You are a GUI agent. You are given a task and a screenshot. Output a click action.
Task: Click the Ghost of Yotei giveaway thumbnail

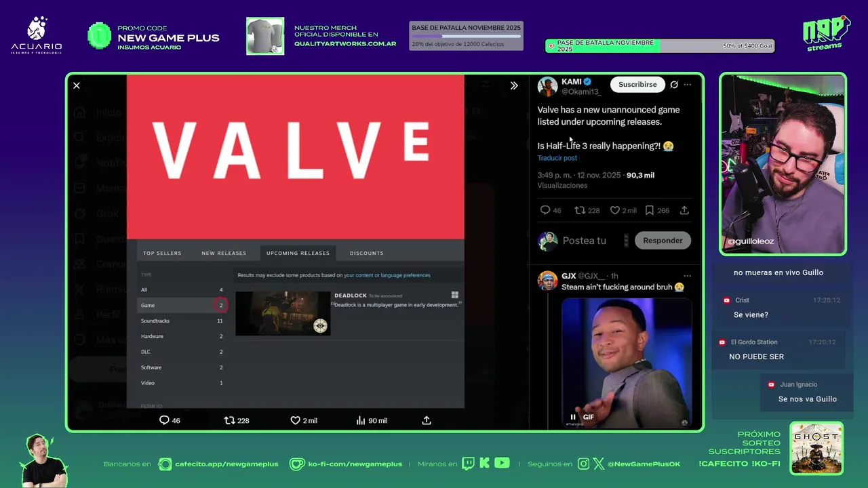pos(816,448)
